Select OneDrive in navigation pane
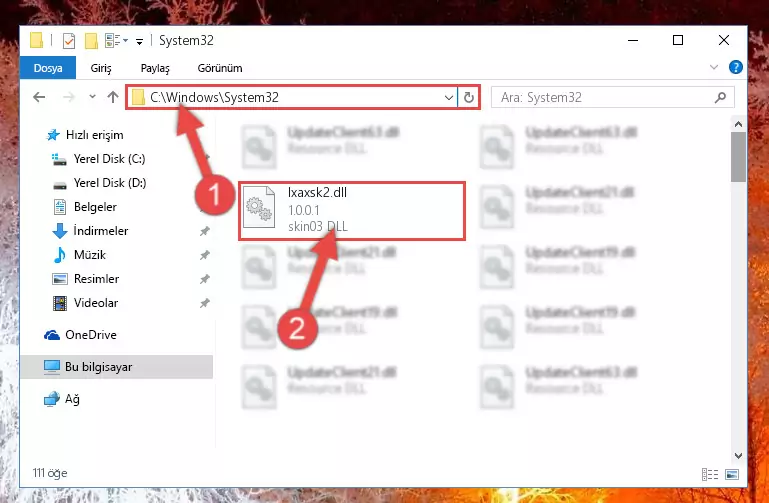 click(x=91, y=335)
